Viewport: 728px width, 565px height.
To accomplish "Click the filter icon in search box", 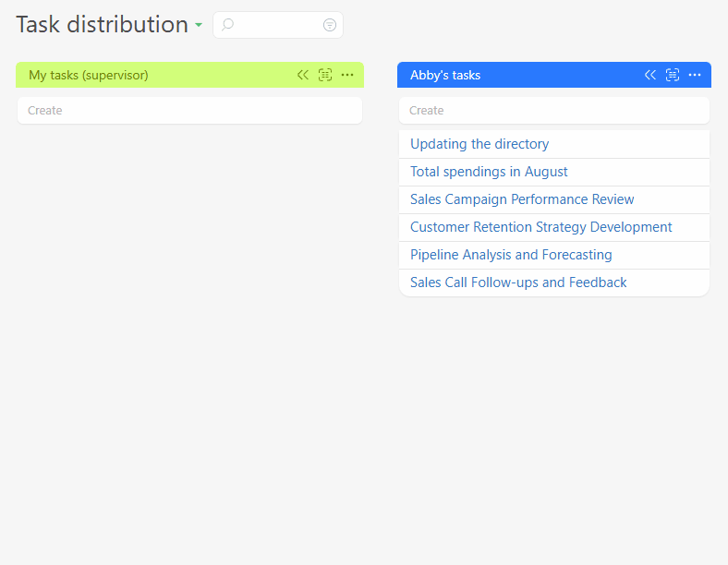I will click(330, 25).
